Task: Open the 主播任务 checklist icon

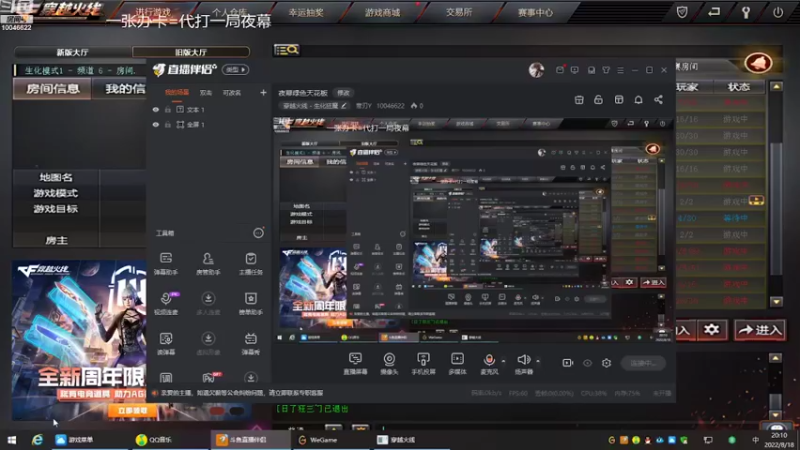Action: pos(251,263)
